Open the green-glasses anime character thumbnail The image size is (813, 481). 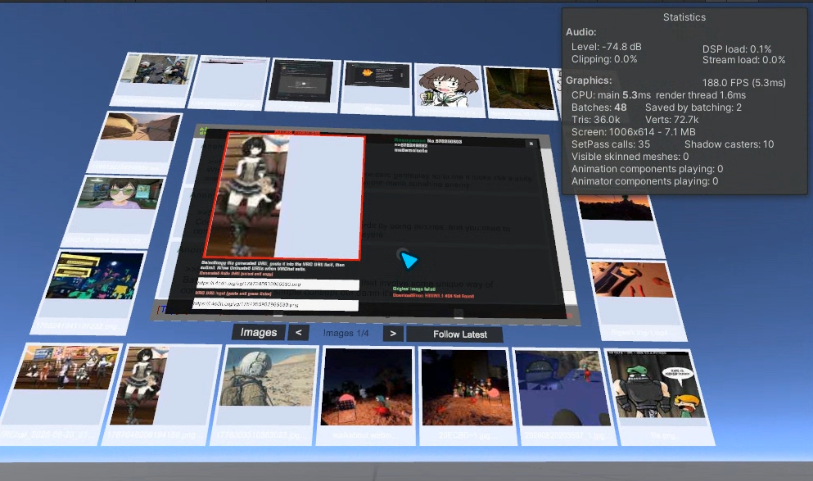(x=116, y=210)
